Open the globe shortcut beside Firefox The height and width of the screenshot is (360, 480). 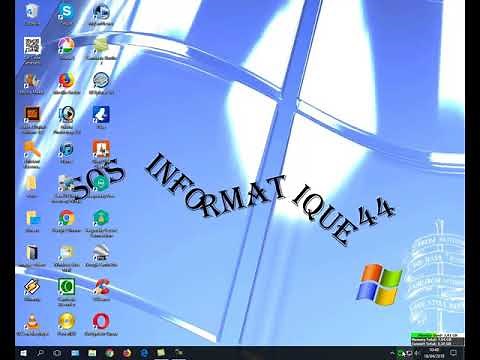(x=101, y=80)
